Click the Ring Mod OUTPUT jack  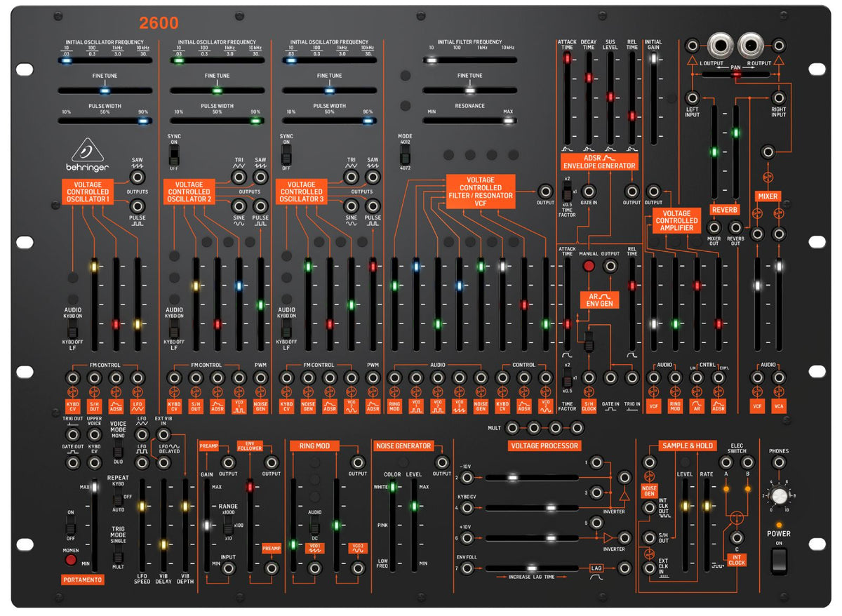tap(358, 462)
